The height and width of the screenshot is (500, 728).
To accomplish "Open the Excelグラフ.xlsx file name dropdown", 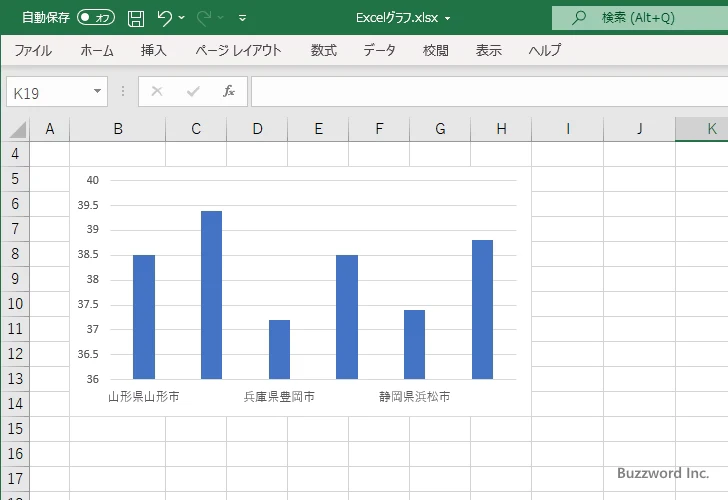I will point(448,19).
